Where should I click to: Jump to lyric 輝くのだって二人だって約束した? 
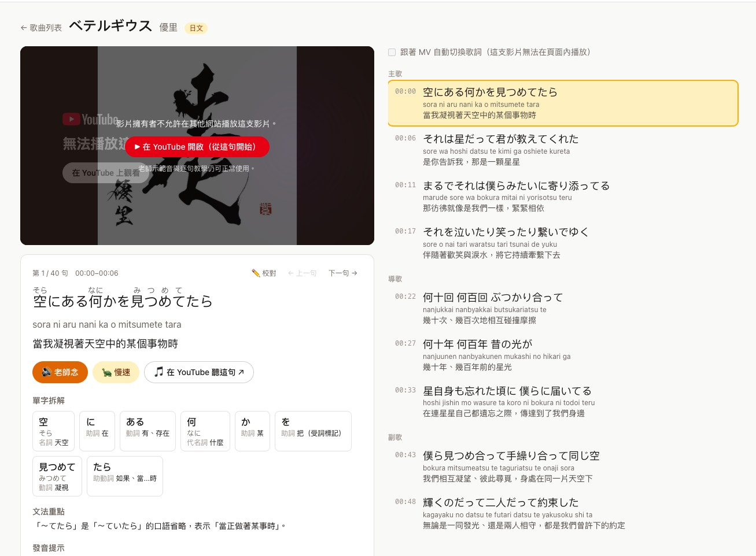(x=563, y=513)
